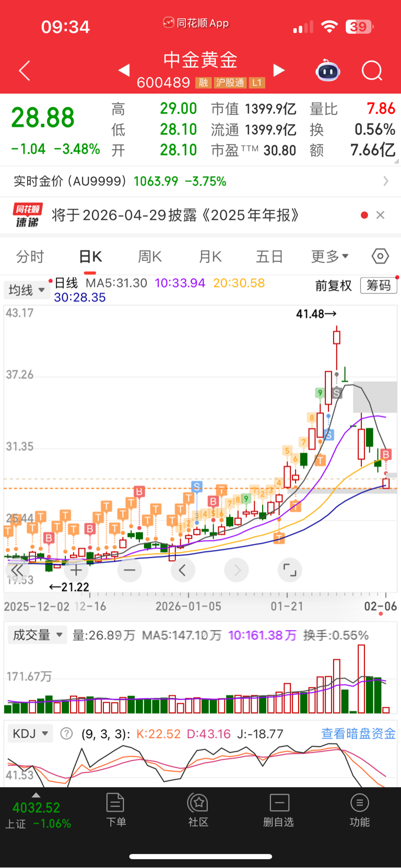Open 下单 order placement
401x868 pixels.
(115, 810)
